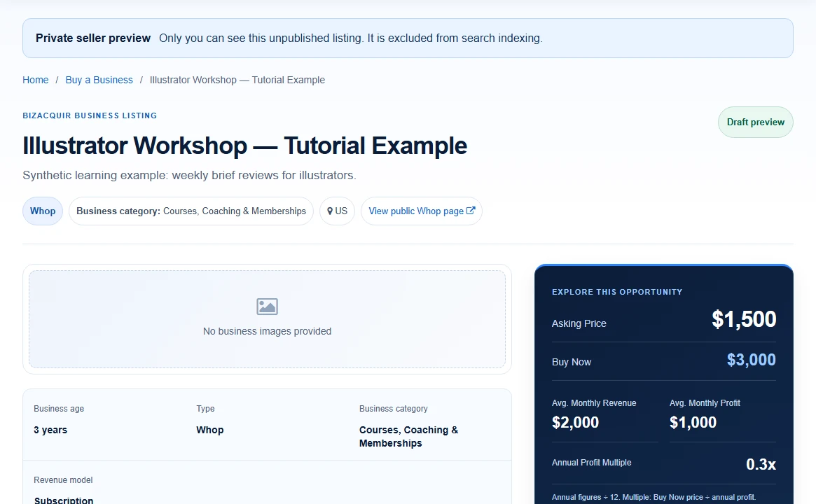816x504 pixels.
Task: Click the image placeholder icon
Action: pos(267,307)
